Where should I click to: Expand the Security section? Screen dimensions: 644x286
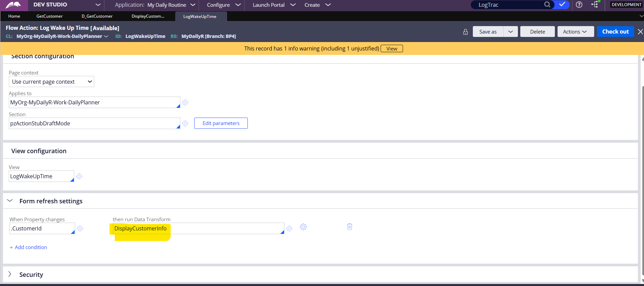(x=10, y=274)
